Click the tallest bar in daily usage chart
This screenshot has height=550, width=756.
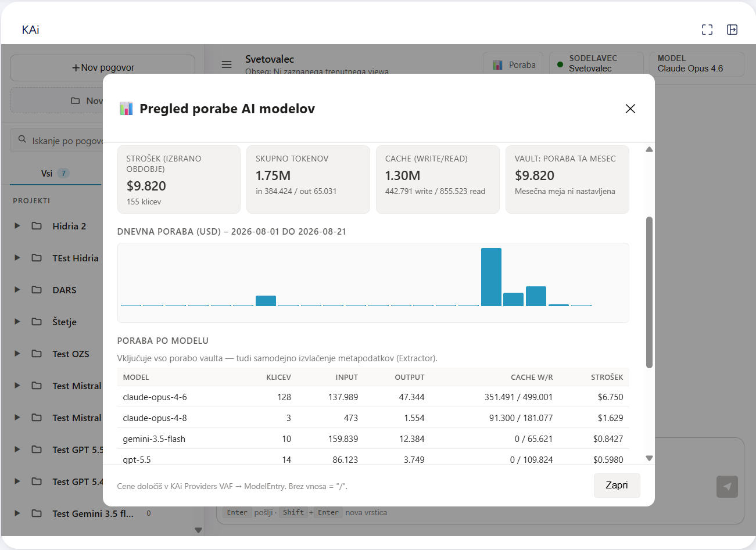pyautogui.click(x=491, y=277)
